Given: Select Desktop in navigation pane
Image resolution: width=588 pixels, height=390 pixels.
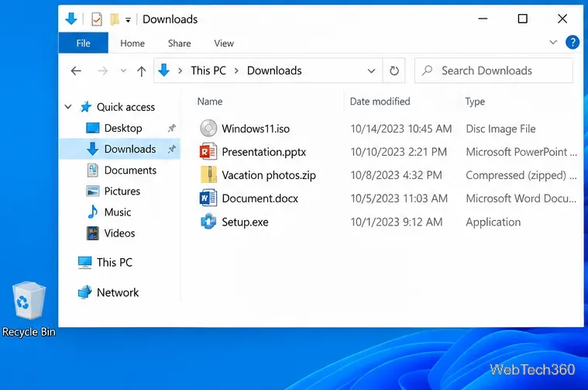Looking at the screenshot, I should click(x=123, y=128).
